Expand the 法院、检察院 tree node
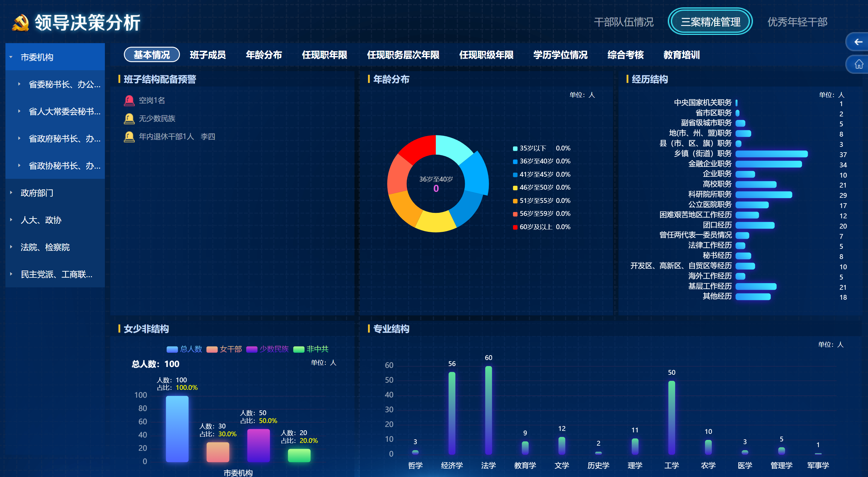 (11, 247)
